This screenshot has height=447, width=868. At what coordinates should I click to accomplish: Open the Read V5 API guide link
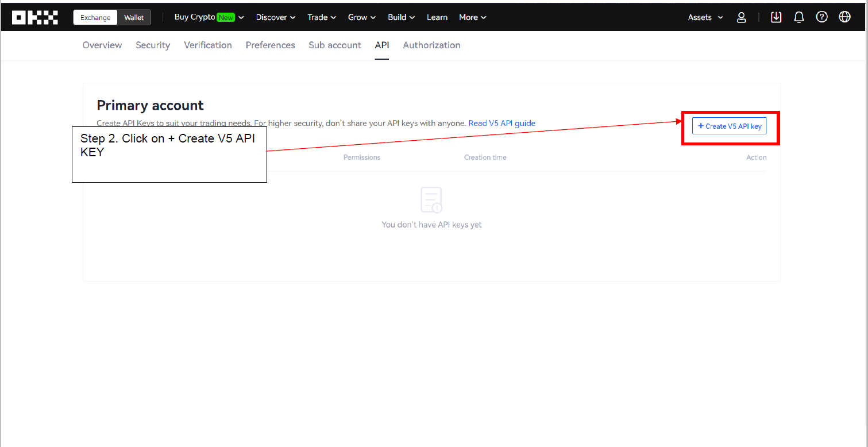pos(502,123)
